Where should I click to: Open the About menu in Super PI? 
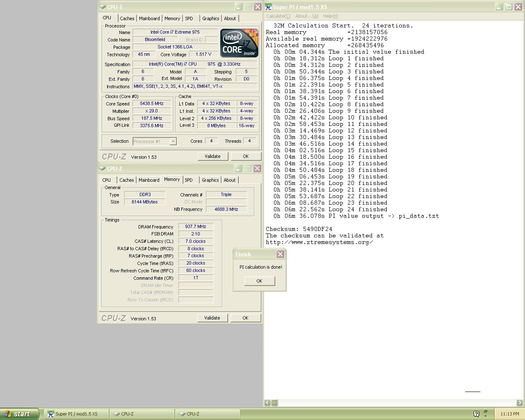tap(307, 16)
